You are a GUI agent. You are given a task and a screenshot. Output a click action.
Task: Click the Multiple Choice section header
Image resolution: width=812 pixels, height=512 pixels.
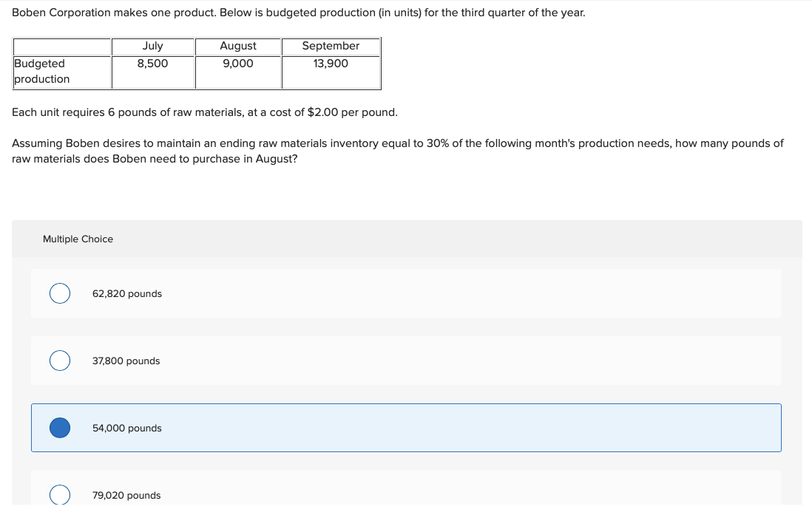(78, 239)
